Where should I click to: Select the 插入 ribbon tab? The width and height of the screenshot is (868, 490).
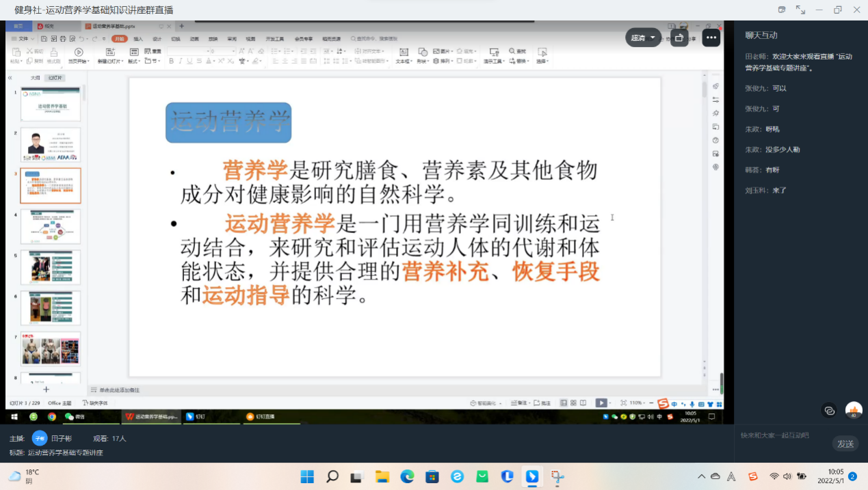138,39
